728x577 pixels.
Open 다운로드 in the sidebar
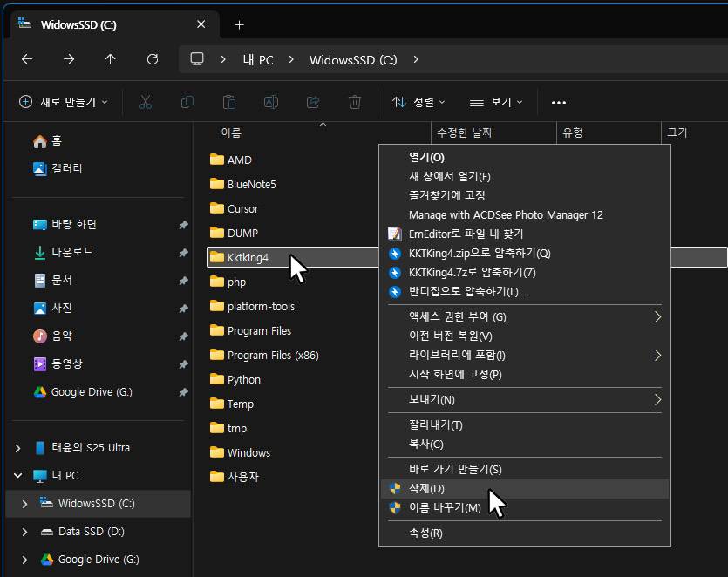tap(71, 252)
